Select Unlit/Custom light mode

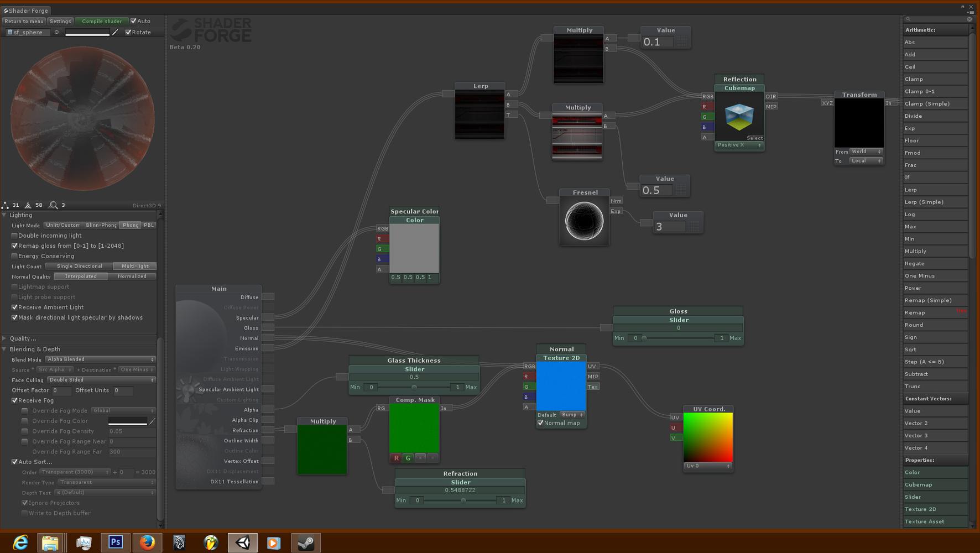[x=62, y=225]
